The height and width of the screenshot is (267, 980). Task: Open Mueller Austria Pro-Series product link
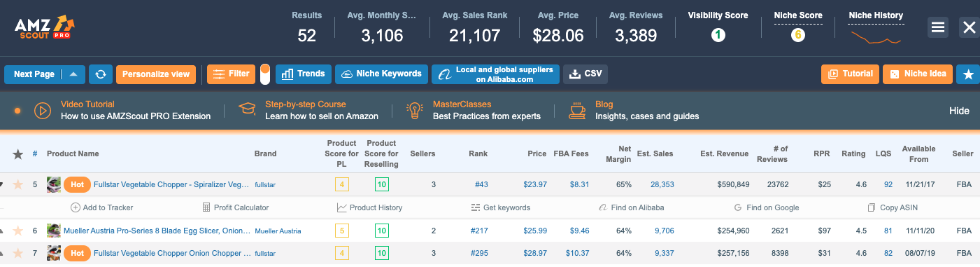(x=156, y=230)
